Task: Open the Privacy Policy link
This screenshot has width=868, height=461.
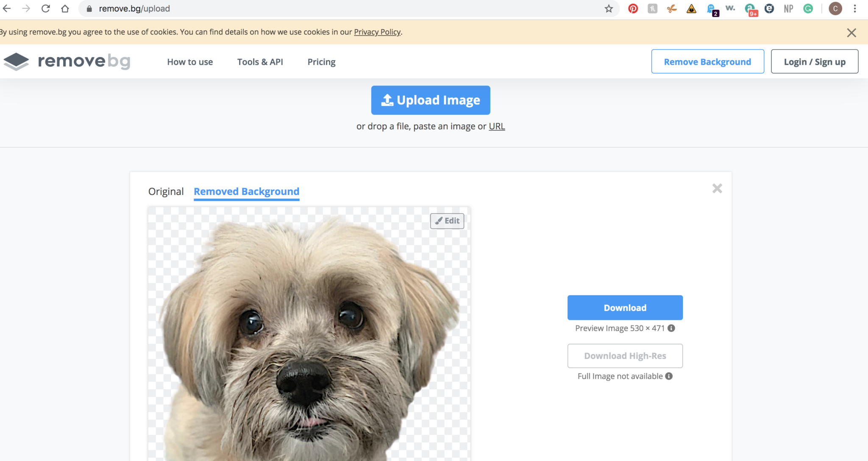Action: point(377,32)
